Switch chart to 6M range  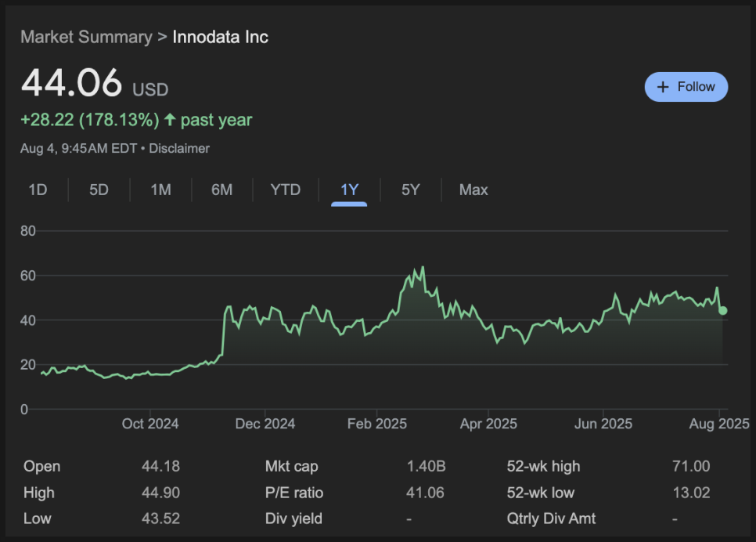coord(221,190)
